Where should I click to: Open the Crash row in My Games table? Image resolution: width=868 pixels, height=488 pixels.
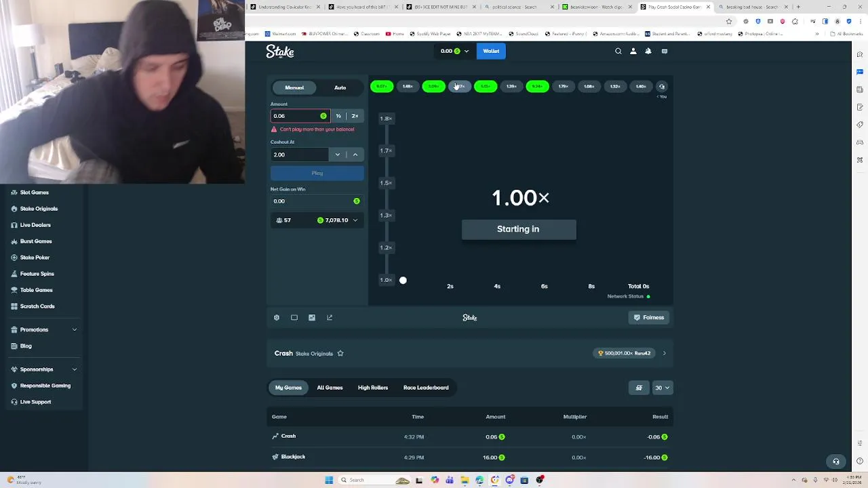(469, 436)
